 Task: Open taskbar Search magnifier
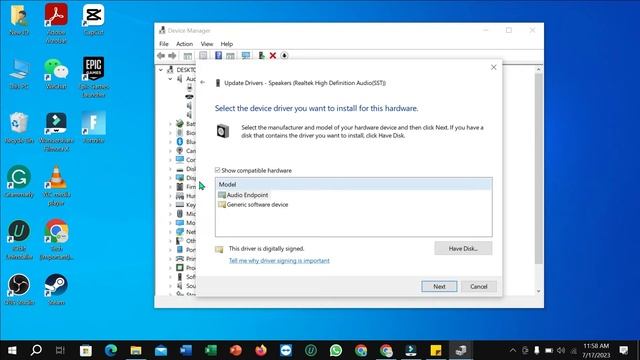[x=36, y=350]
